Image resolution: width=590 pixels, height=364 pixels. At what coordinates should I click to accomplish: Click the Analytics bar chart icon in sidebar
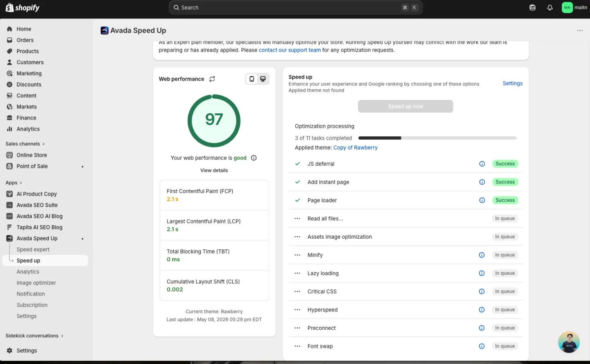(x=9, y=129)
